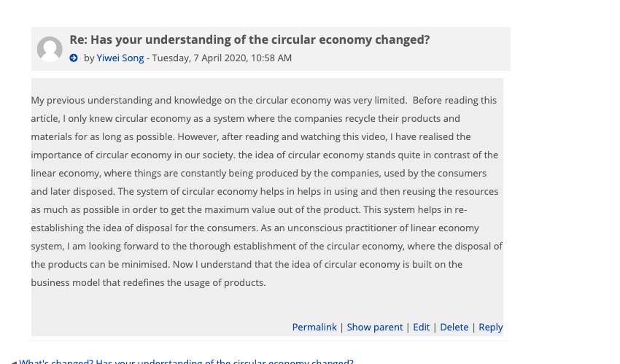Click Yiwei Song's grey avatar picture
Image resolution: width=620 pixels, height=364 pixels.
point(50,50)
